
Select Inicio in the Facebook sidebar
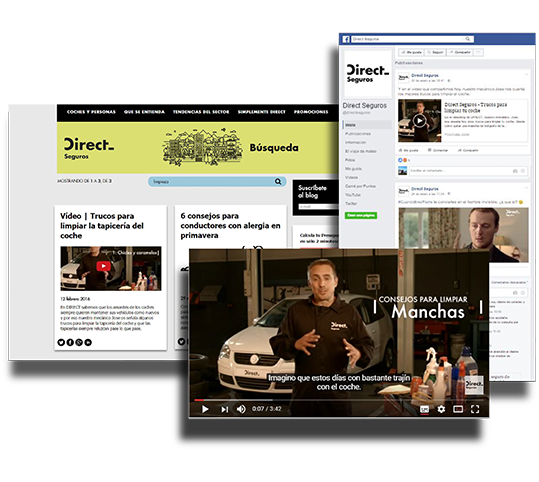[367, 125]
